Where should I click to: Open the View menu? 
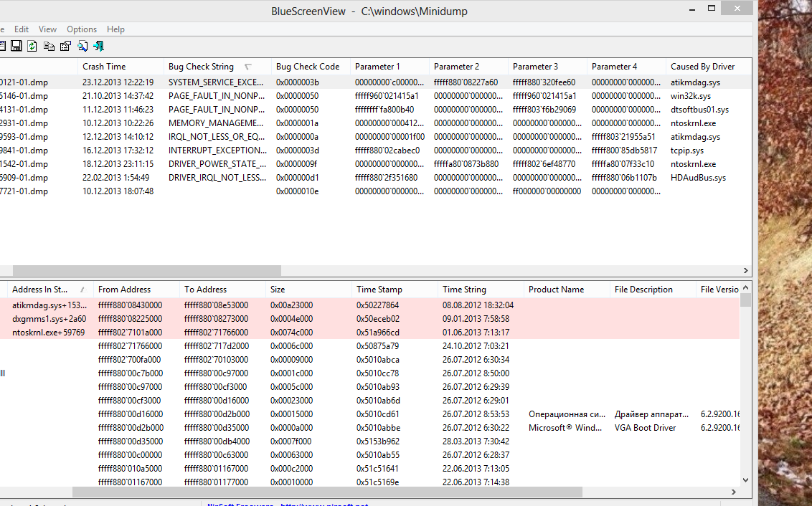(x=47, y=29)
